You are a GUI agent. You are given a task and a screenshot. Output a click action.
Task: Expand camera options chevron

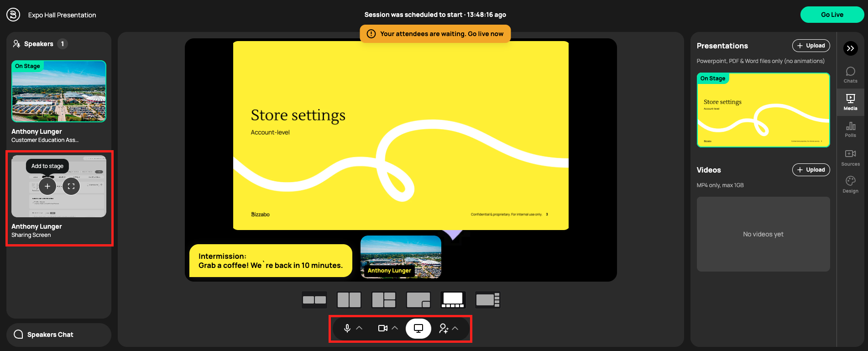pyautogui.click(x=395, y=328)
